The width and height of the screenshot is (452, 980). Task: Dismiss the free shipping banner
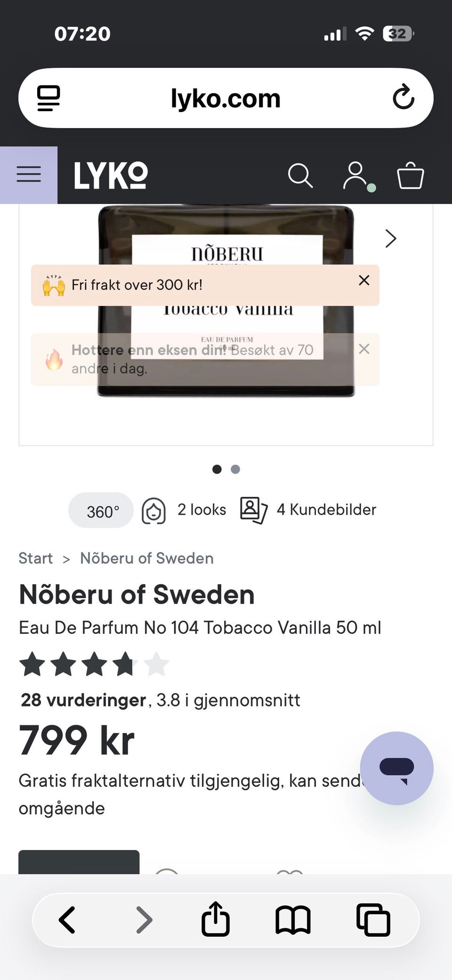pyautogui.click(x=364, y=280)
